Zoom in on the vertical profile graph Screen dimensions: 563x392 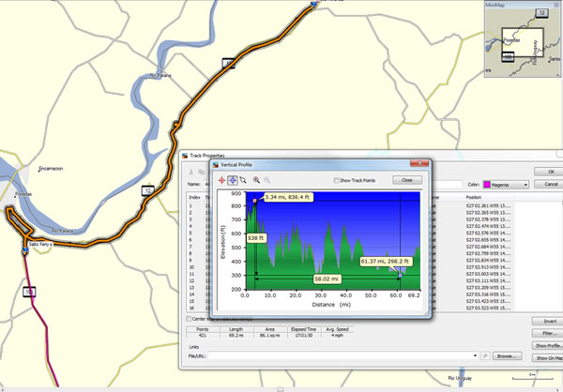pyautogui.click(x=256, y=180)
